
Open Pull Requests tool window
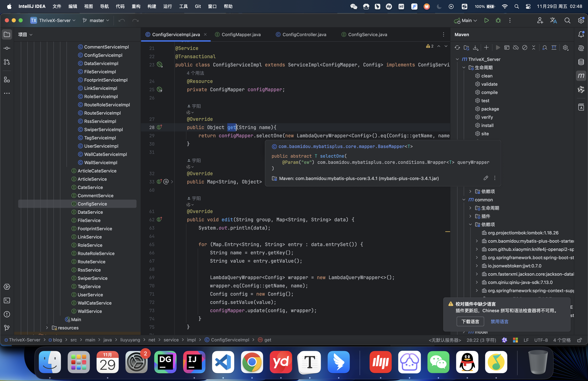[x=7, y=62]
